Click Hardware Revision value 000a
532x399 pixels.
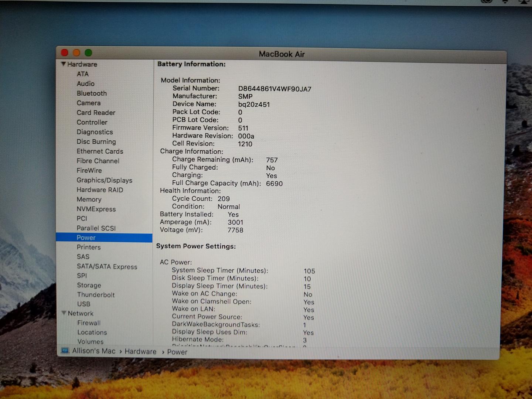(246, 136)
